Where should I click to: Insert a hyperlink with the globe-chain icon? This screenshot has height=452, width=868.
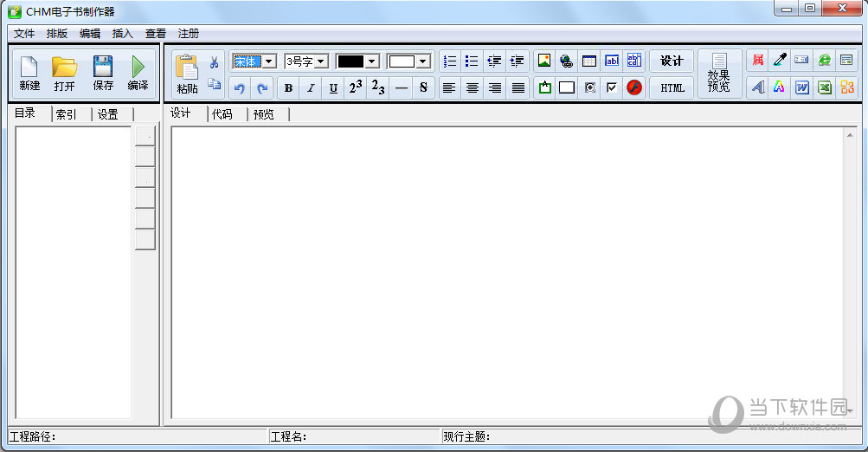(566, 61)
